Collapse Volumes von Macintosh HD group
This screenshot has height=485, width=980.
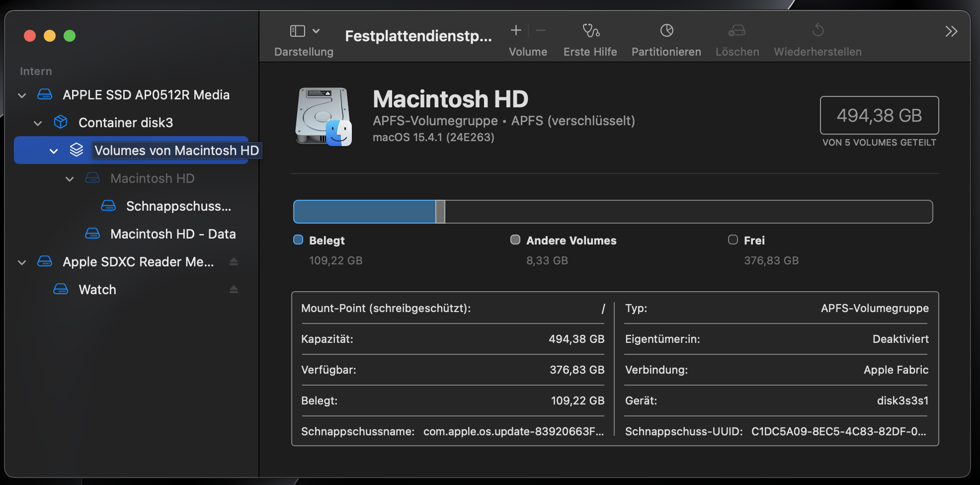54,151
